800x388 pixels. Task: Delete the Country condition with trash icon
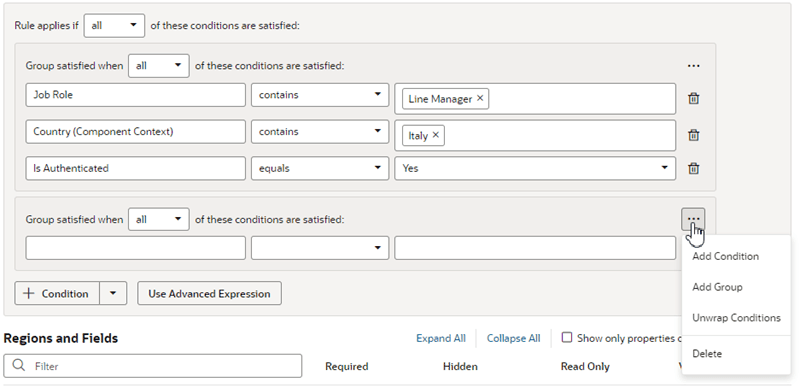693,135
